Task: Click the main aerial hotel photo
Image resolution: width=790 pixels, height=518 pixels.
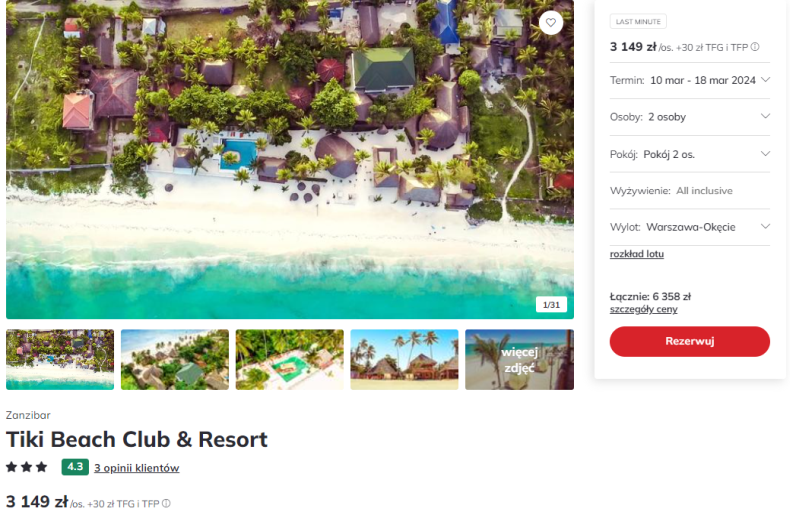Action: pos(290,159)
